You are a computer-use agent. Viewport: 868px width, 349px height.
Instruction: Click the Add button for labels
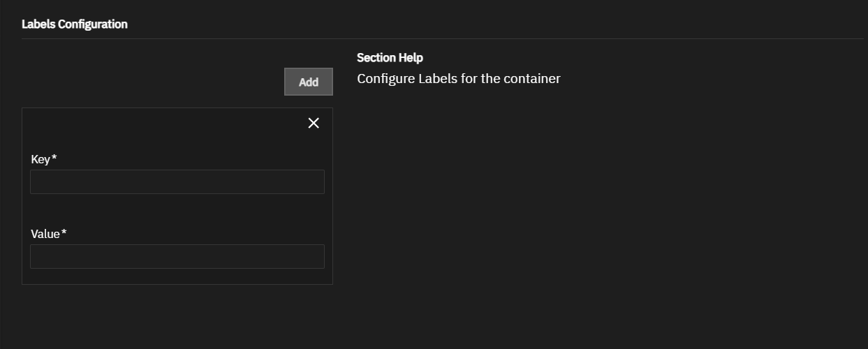[x=309, y=82]
